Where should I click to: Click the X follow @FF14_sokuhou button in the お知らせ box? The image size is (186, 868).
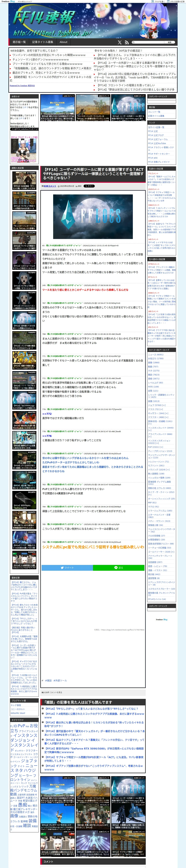click(24, 129)
